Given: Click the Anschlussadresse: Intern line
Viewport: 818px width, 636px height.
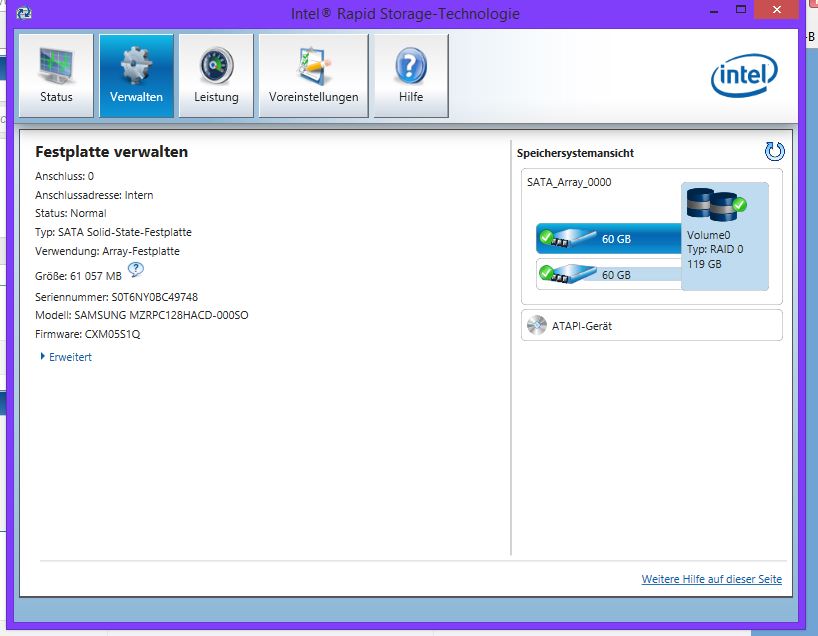Looking at the screenshot, I should [x=94, y=195].
